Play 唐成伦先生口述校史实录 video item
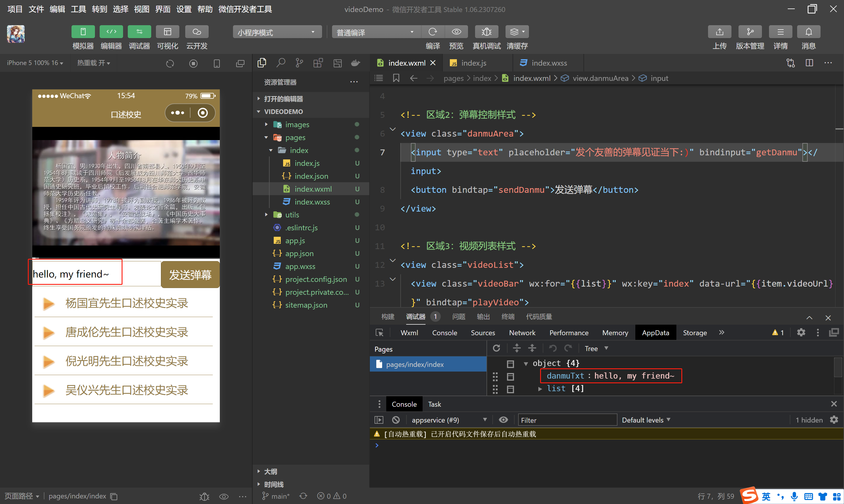844x504 pixels. (x=126, y=332)
